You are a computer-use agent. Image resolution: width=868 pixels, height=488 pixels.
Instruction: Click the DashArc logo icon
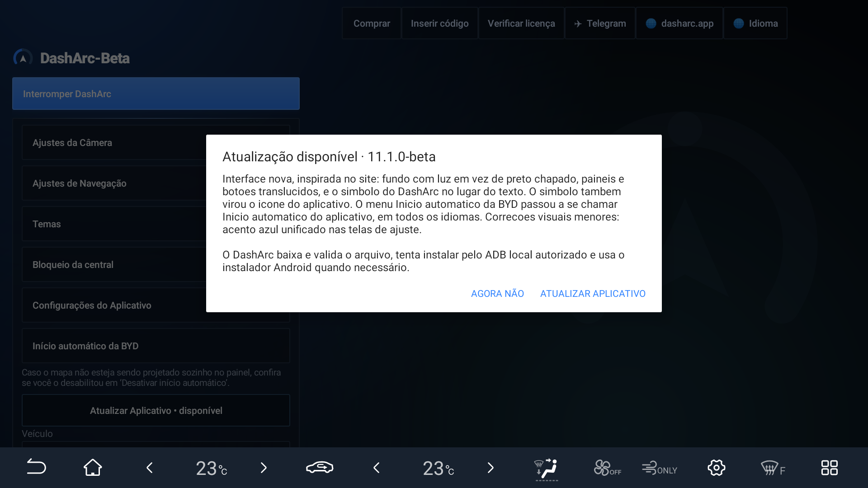(x=23, y=57)
